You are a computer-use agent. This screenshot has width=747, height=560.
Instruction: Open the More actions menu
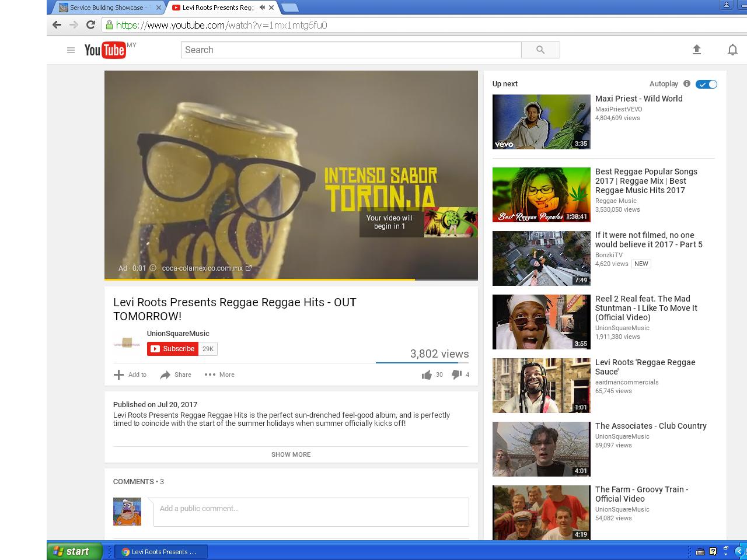(219, 374)
